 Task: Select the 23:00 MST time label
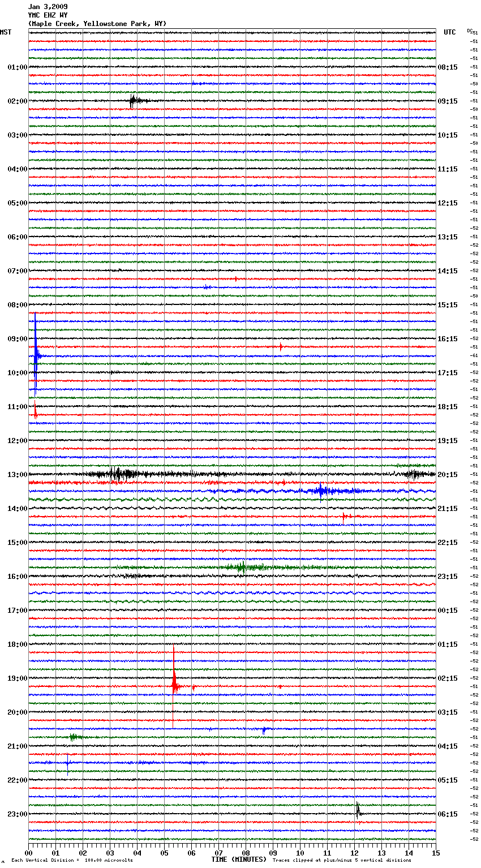[x=18, y=814]
